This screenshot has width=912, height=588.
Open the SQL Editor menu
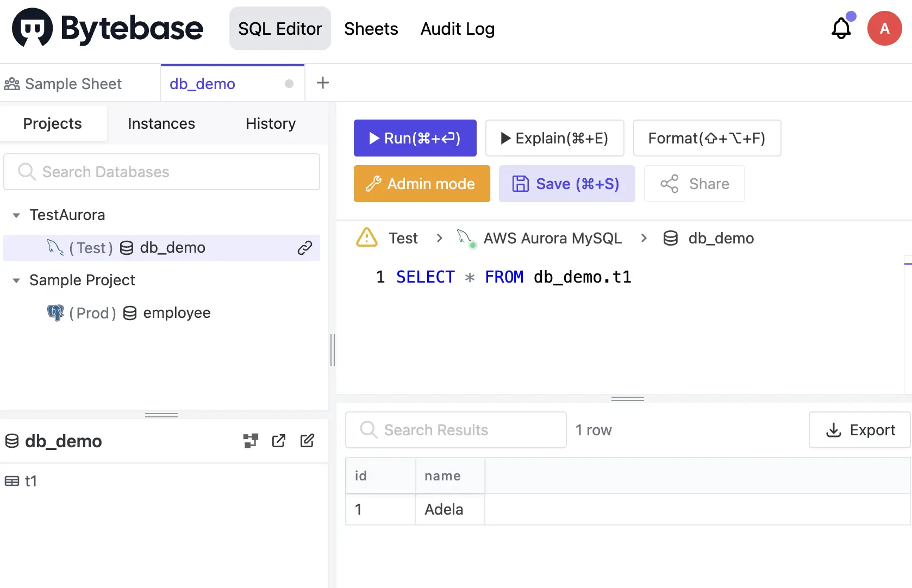point(280,28)
